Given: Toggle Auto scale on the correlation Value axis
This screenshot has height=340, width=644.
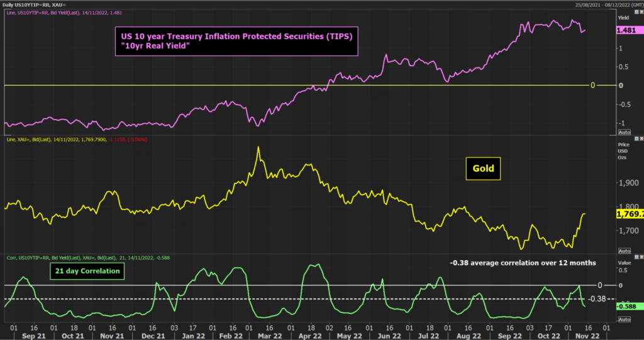Looking at the screenshot, I should [x=625, y=319].
